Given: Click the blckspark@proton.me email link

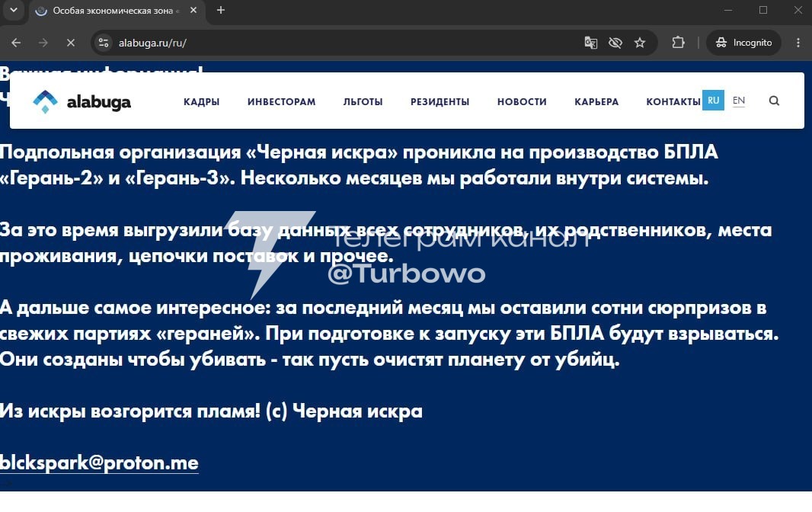Looking at the screenshot, I should coord(99,462).
